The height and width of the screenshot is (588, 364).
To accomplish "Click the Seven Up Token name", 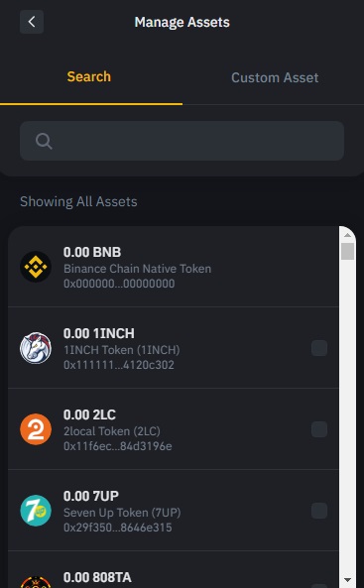I will (x=122, y=513).
